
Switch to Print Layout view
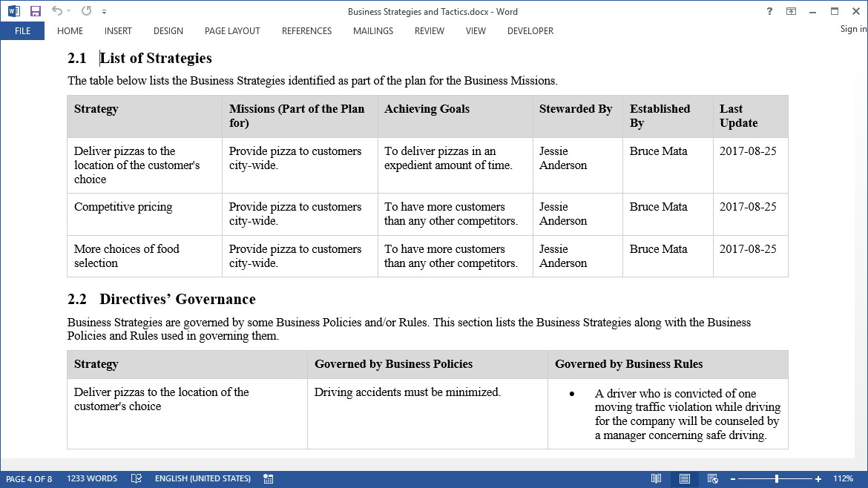(684, 479)
